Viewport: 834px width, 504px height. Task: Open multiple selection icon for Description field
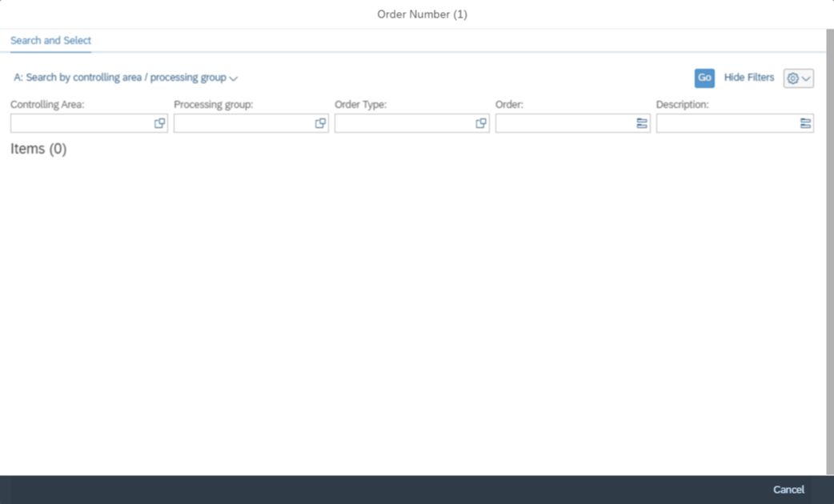pyautogui.click(x=805, y=123)
